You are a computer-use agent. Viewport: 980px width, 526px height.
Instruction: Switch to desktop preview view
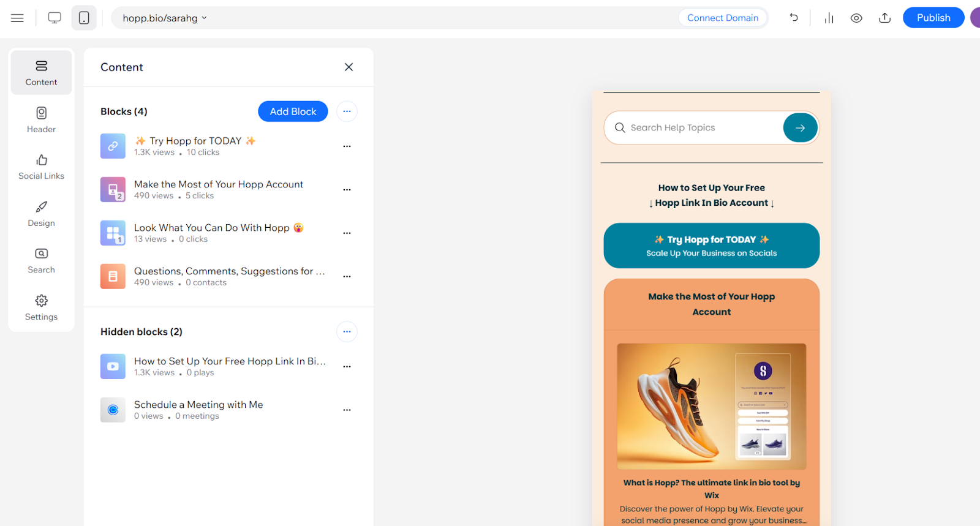[x=55, y=18]
